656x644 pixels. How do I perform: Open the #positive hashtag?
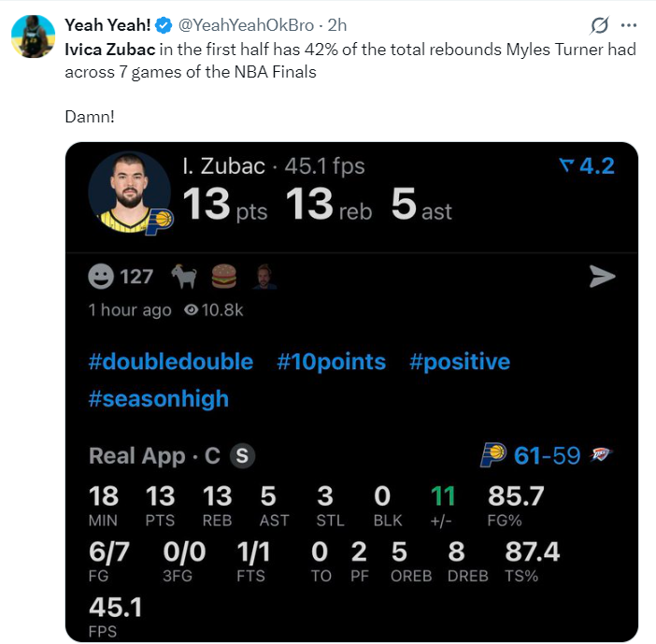point(460,362)
